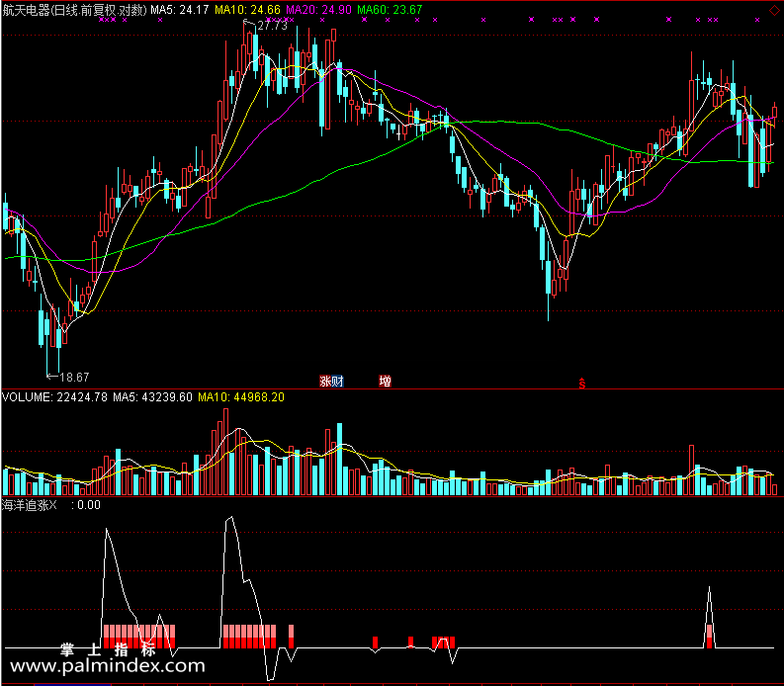Click volume MA5: 43239.60 label
Image resolution: width=784 pixels, height=686 pixels.
pos(152,397)
